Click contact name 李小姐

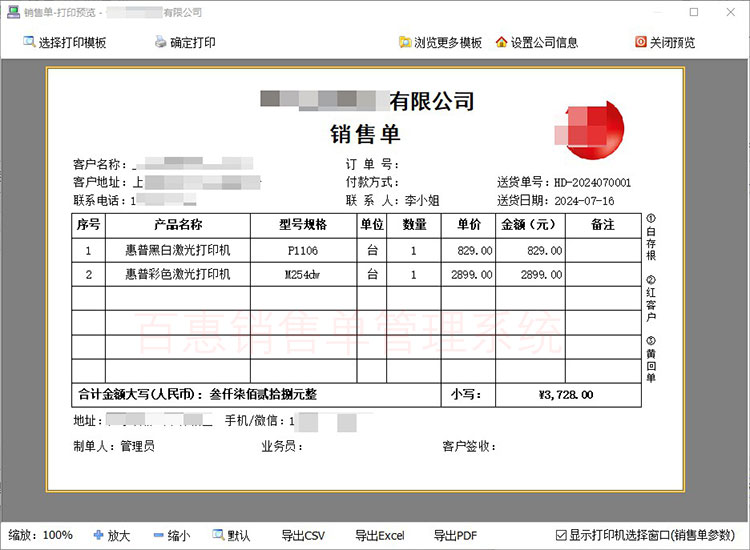click(422, 200)
